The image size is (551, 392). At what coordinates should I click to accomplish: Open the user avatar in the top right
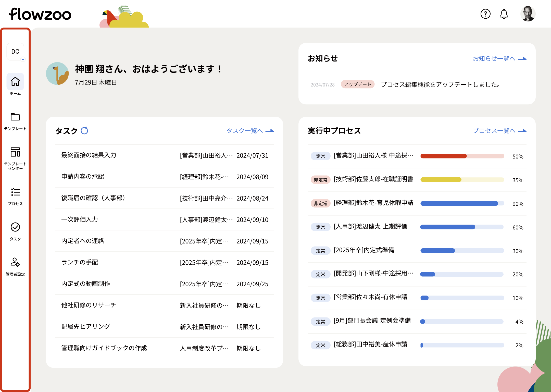point(528,14)
